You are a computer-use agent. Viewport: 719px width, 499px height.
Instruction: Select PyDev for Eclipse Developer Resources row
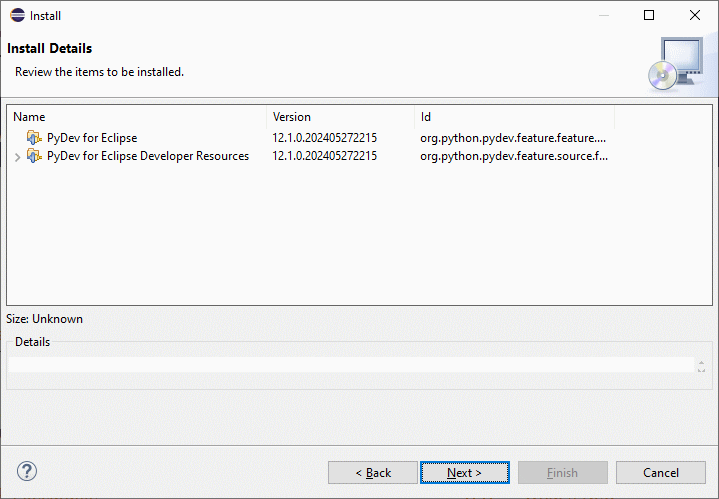(359, 156)
